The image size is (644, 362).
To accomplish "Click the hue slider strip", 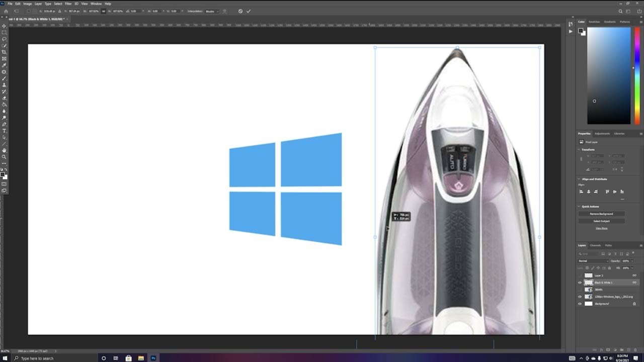I will point(637,75).
